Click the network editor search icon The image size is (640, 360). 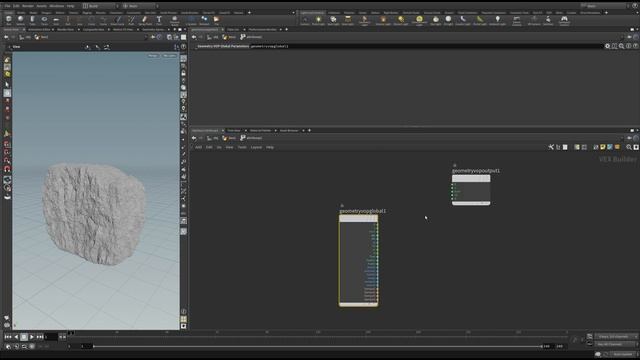pyautogui.click(x=629, y=147)
